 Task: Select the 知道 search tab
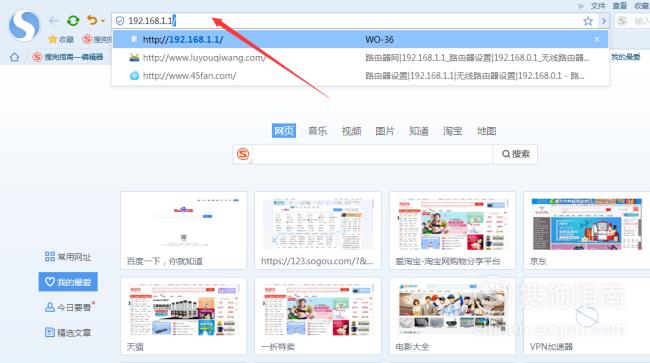tap(419, 131)
